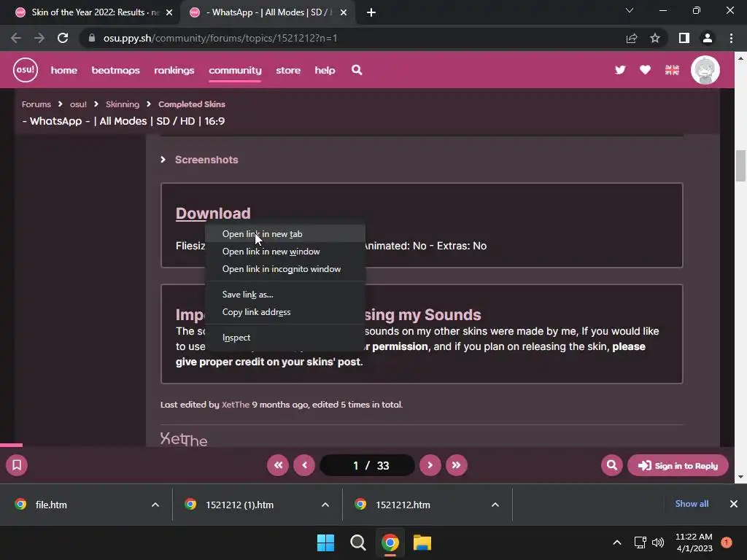Open the site search magnifier in navbar
The image size is (747, 560).
[357, 70]
